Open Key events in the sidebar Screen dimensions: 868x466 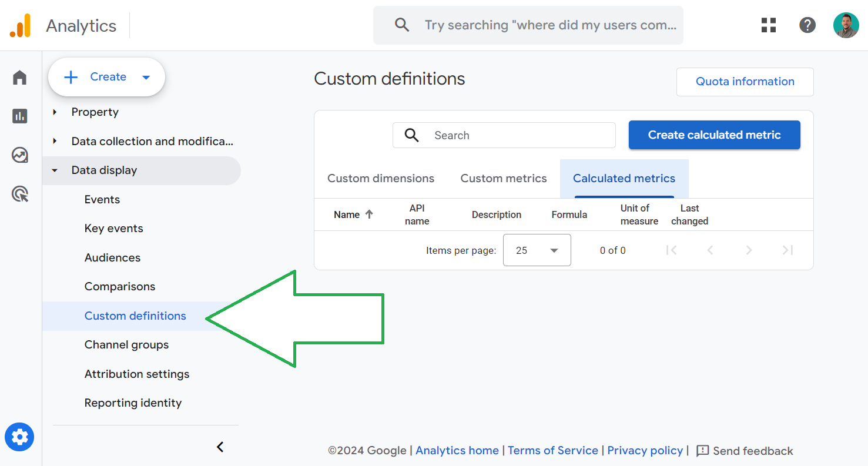(114, 229)
